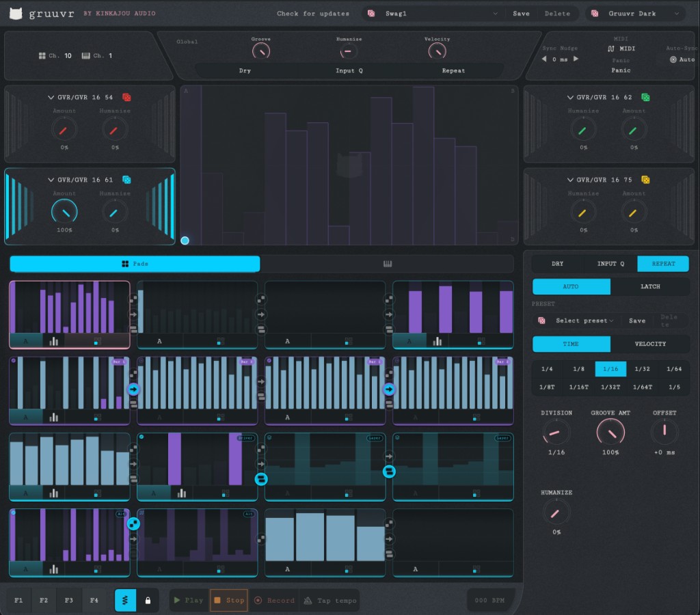
Task: Open the Swag1 preset dropdown
Action: pos(432,14)
